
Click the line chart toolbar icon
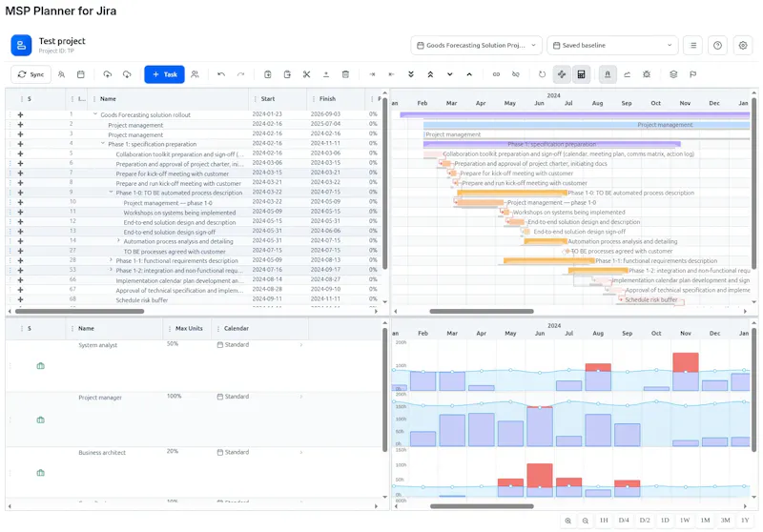[x=627, y=74]
